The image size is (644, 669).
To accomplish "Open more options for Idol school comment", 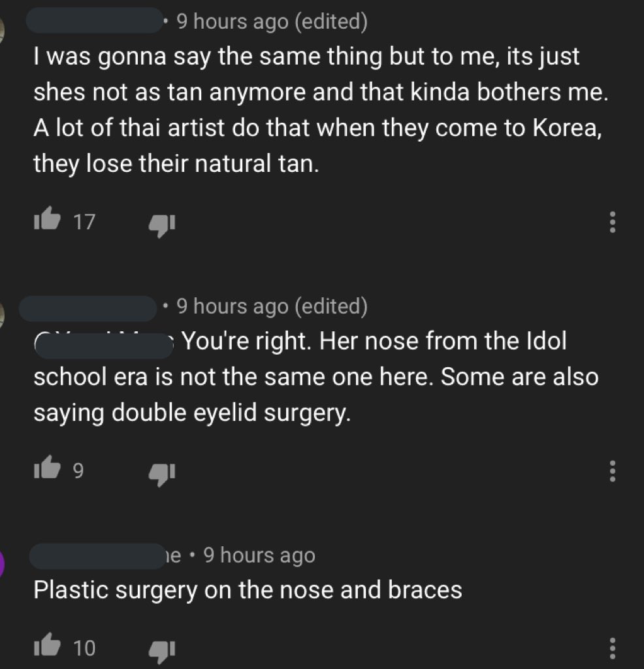I will (x=613, y=471).
